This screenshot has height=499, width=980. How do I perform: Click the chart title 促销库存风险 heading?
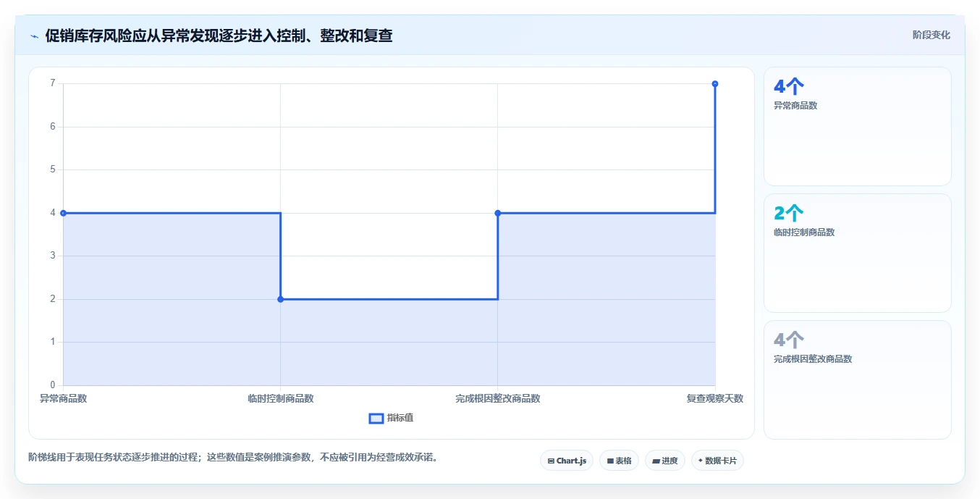219,35
